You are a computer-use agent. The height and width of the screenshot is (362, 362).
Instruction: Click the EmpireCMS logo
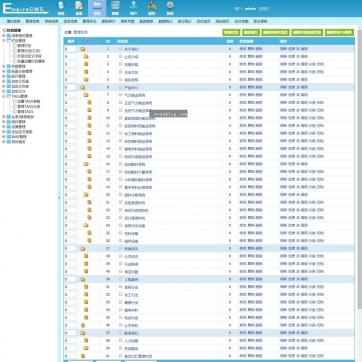25,9
